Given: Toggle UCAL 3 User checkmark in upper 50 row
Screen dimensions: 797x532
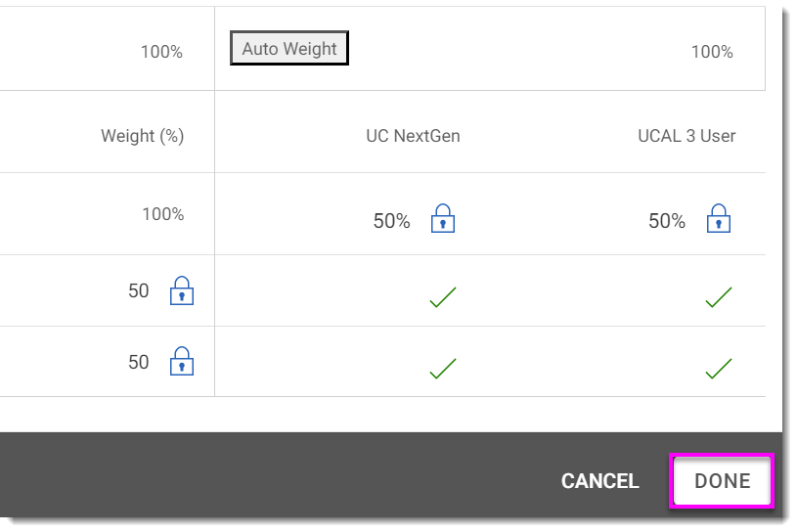Looking at the screenshot, I should (719, 297).
